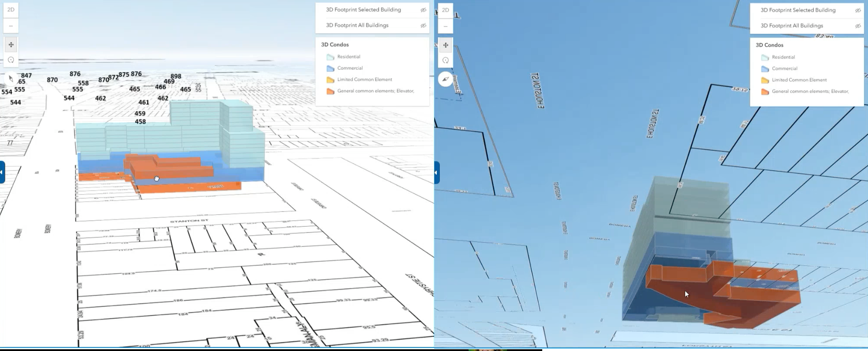The image size is (868, 351).
Task: Click the 3D Condos legend title, right view
Action: [x=769, y=45]
